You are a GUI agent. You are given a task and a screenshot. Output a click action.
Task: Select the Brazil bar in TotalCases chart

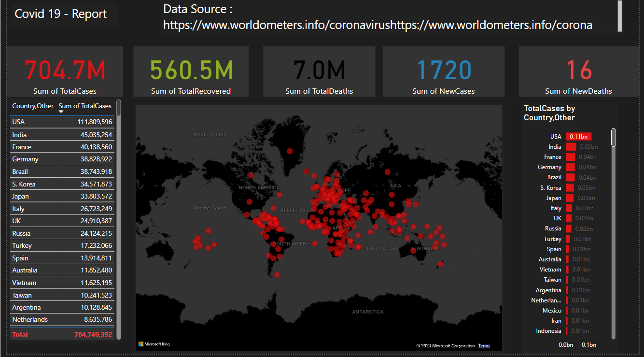tap(570, 177)
